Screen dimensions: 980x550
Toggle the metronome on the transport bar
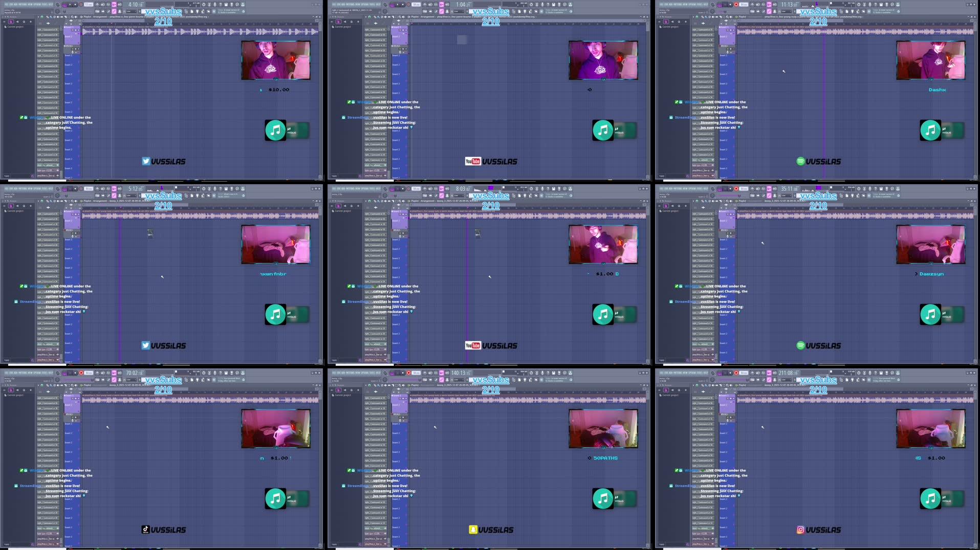point(97,3)
